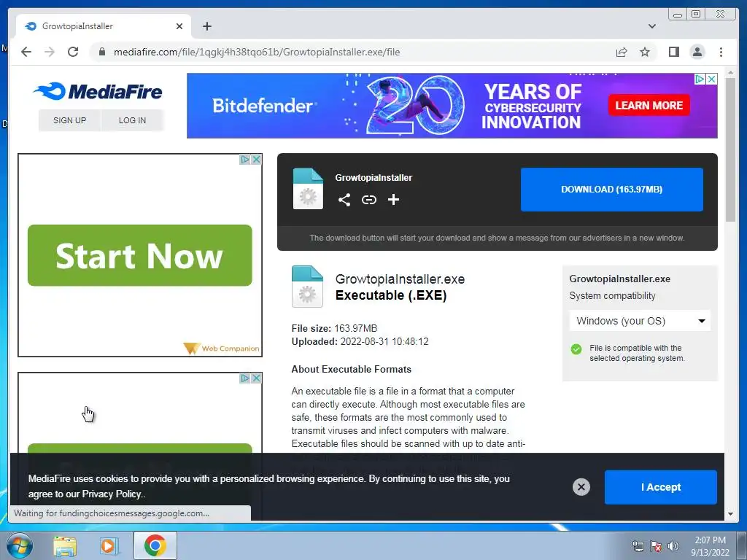Click the executable file icon beside GrowtopiaInstaller.exe
Screen dimensions: 747x560
click(x=307, y=286)
